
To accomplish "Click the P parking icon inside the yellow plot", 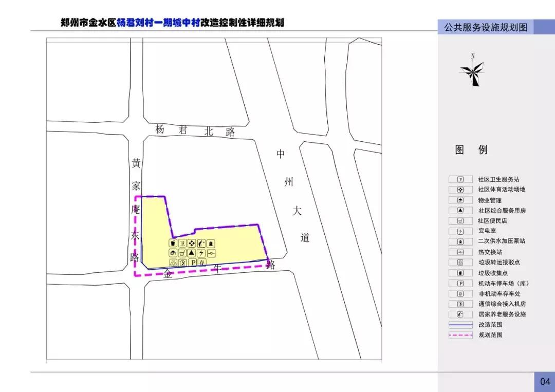I will pos(193,262).
